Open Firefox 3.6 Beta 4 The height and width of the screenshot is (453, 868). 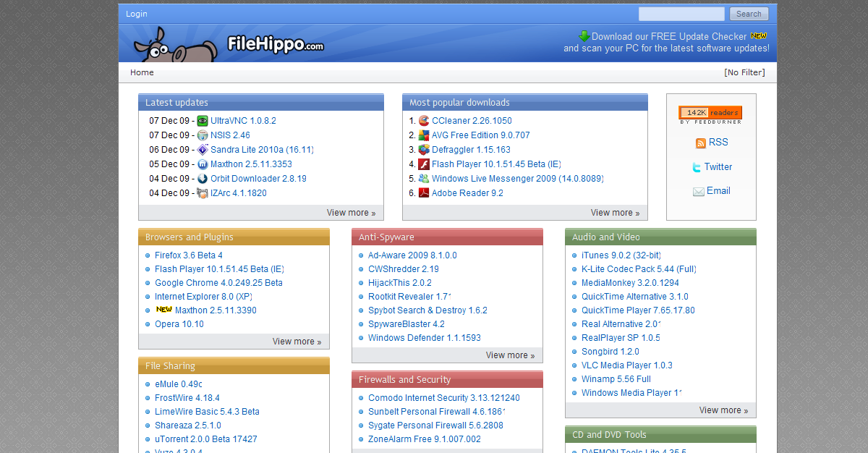[x=189, y=255]
